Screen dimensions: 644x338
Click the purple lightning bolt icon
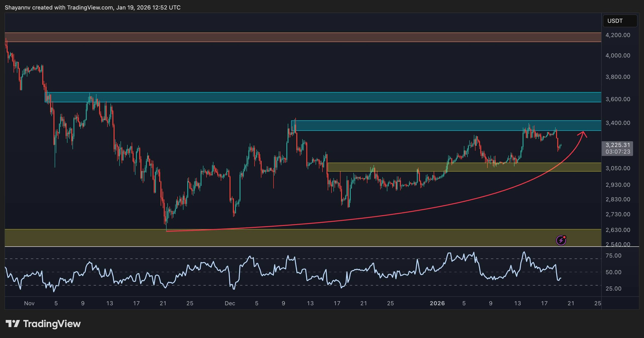click(561, 240)
